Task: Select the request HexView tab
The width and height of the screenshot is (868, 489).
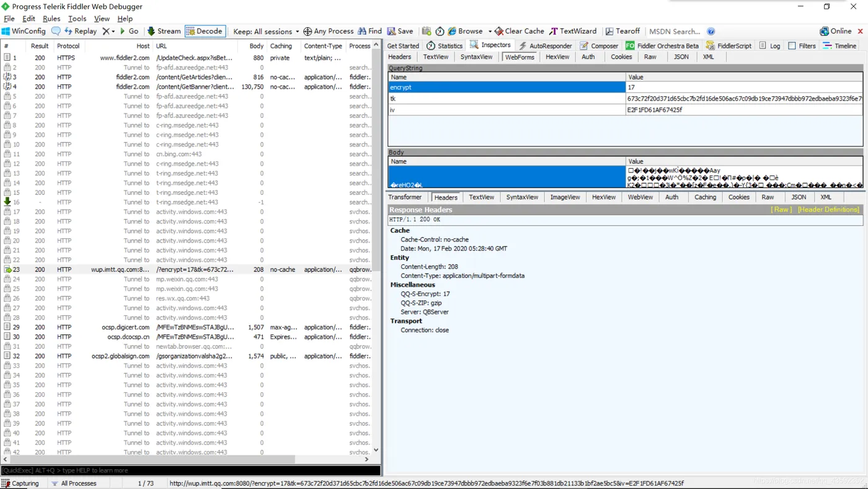Action: (557, 56)
